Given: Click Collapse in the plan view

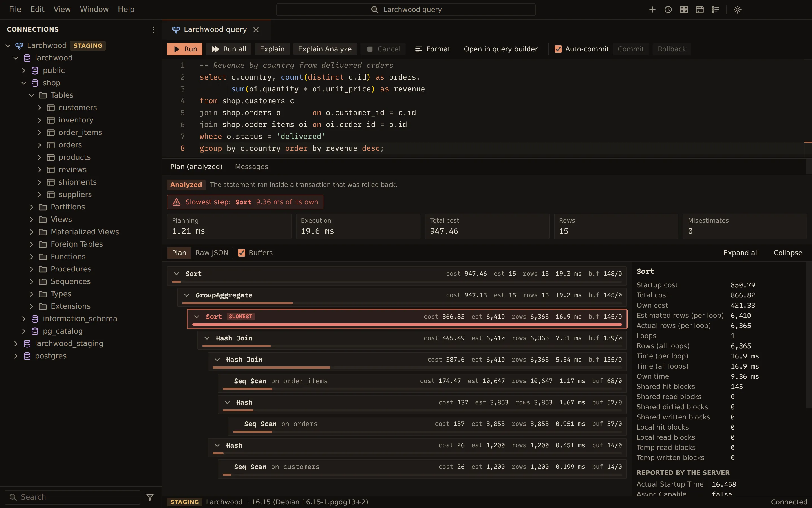Looking at the screenshot, I should (x=787, y=253).
